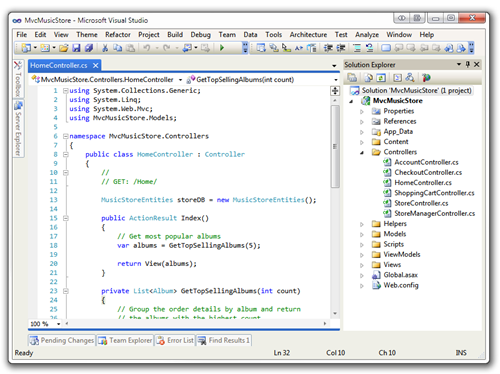500x374 pixels.
Task: Toggle outlining for HomeController class line 8
Action: 66,154
